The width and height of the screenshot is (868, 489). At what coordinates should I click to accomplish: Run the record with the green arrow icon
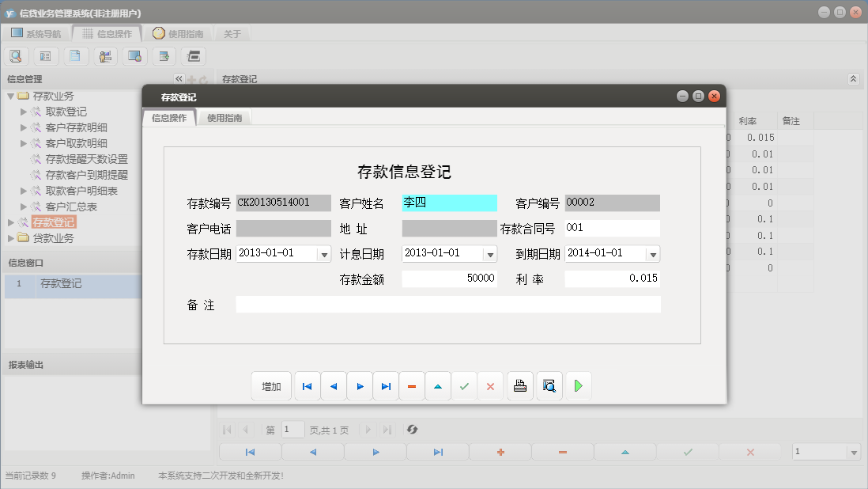(578, 385)
